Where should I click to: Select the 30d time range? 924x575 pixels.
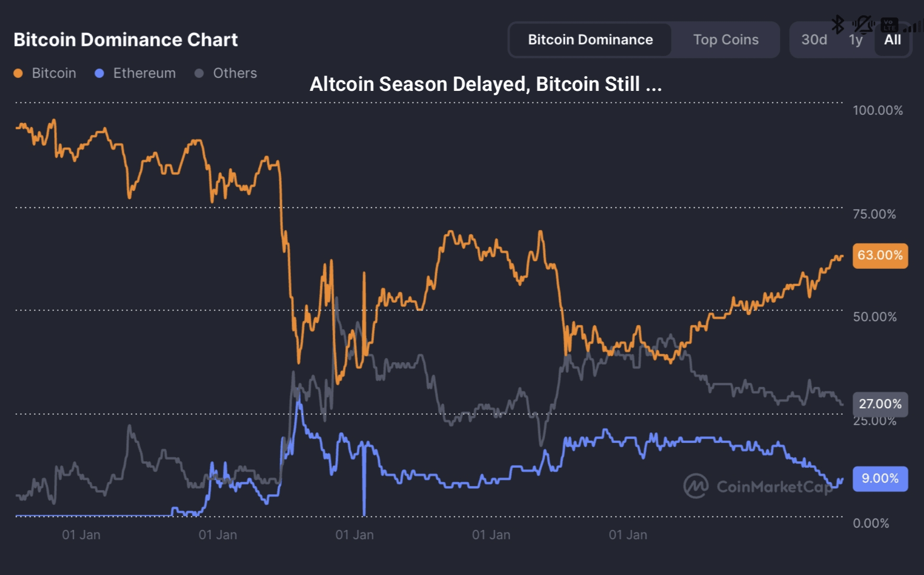pyautogui.click(x=814, y=40)
